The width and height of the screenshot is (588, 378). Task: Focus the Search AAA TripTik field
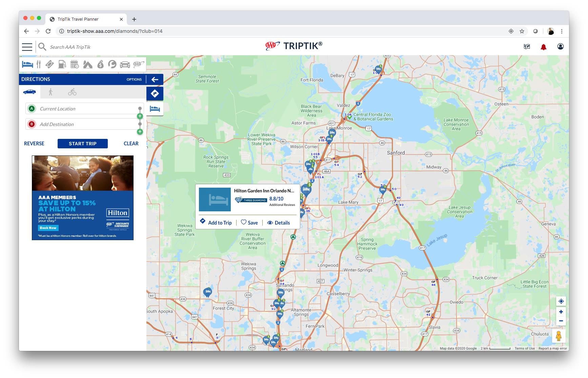coord(70,47)
